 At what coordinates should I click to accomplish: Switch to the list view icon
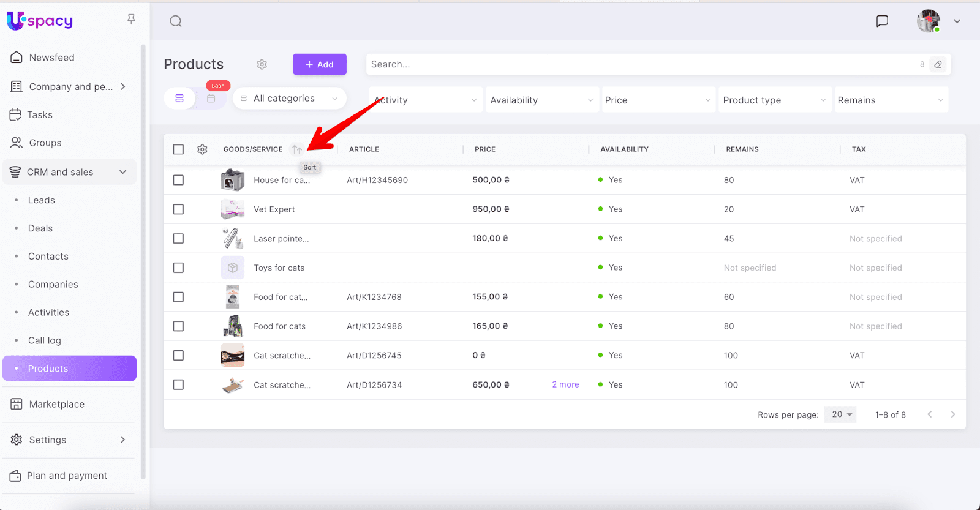(179, 99)
